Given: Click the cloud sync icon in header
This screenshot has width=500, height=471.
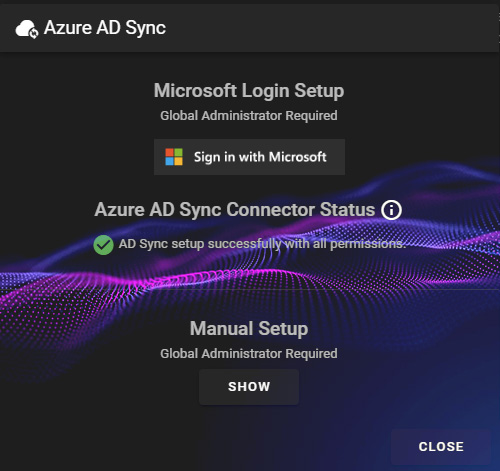Looking at the screenshot, I should coord(27,29).
